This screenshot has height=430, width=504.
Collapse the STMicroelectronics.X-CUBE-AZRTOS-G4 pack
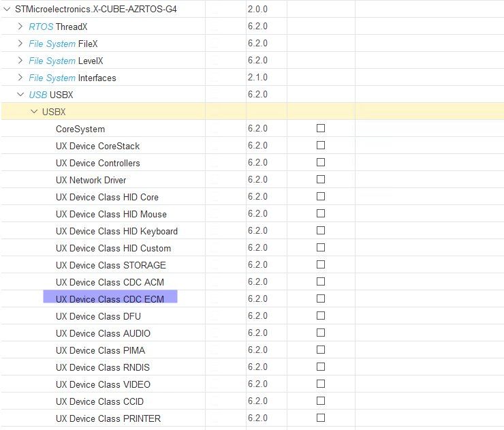(7, 10)
